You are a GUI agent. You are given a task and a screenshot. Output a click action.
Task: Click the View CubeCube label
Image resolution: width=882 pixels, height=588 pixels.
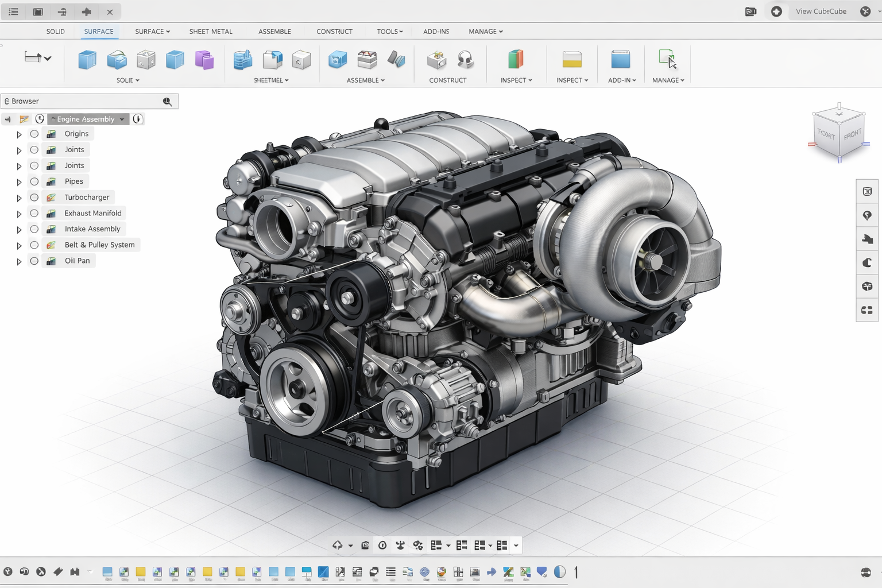[821, 11]
